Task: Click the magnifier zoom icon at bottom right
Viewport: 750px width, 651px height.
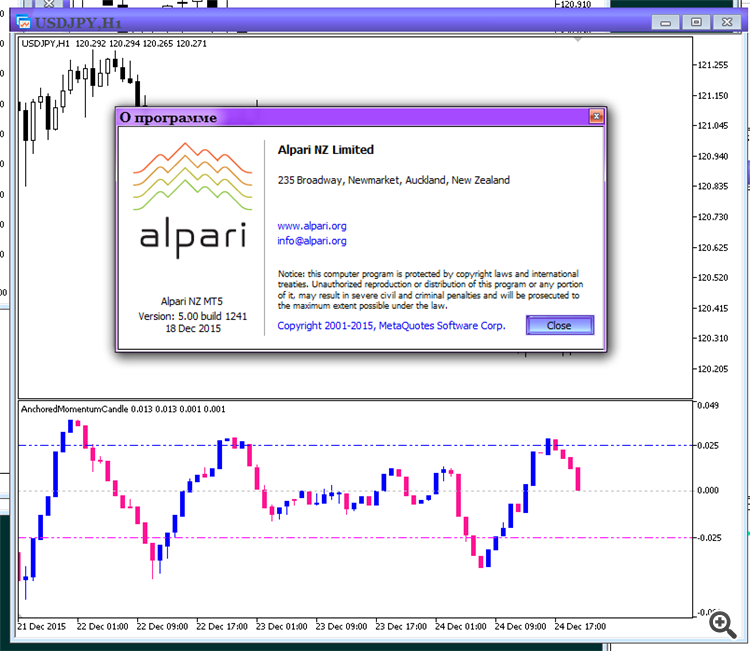Action: click(x=722, y=624)
